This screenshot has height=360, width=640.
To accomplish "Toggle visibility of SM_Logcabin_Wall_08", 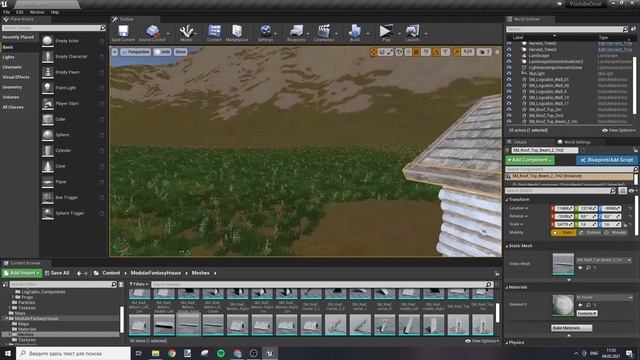I will 509,86.
